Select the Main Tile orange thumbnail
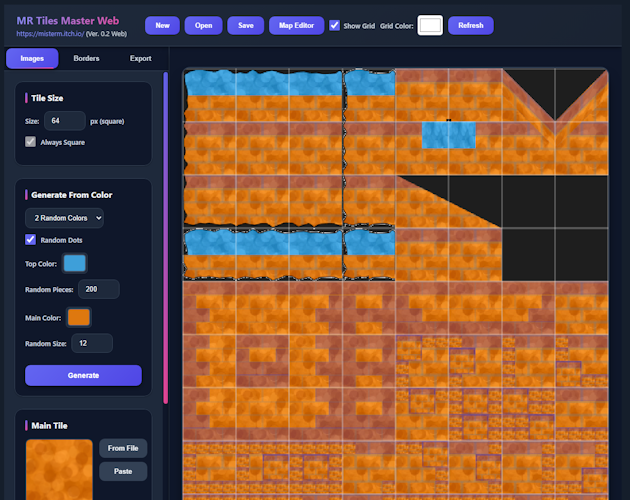This screenshot has width=630, height=500. click(x=59, y=469)
